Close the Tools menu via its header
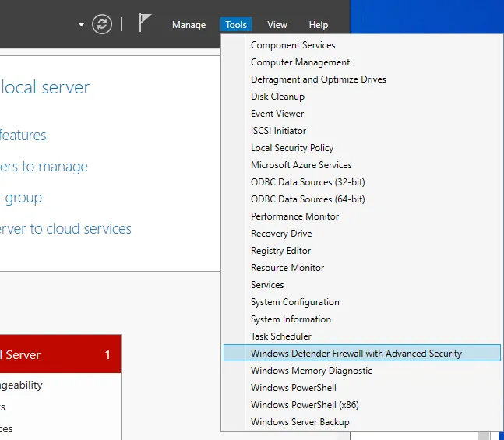The image size is (504, 440). (236, 25)
